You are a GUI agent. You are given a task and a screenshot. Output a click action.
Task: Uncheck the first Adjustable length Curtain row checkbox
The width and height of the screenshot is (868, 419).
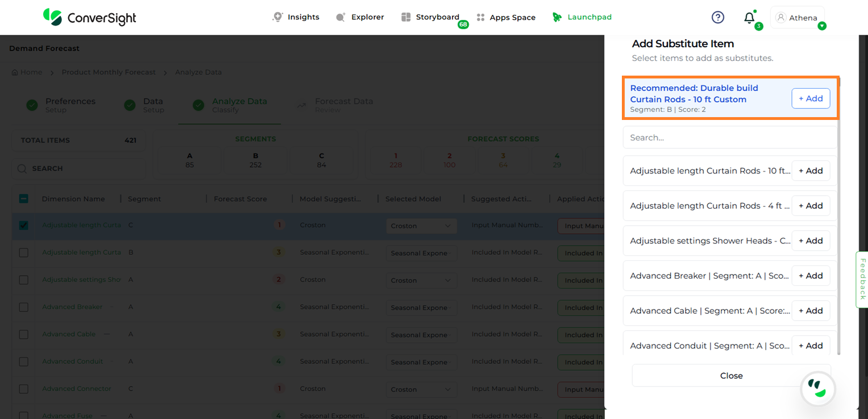pyautogui.click(x=23, y=225)
